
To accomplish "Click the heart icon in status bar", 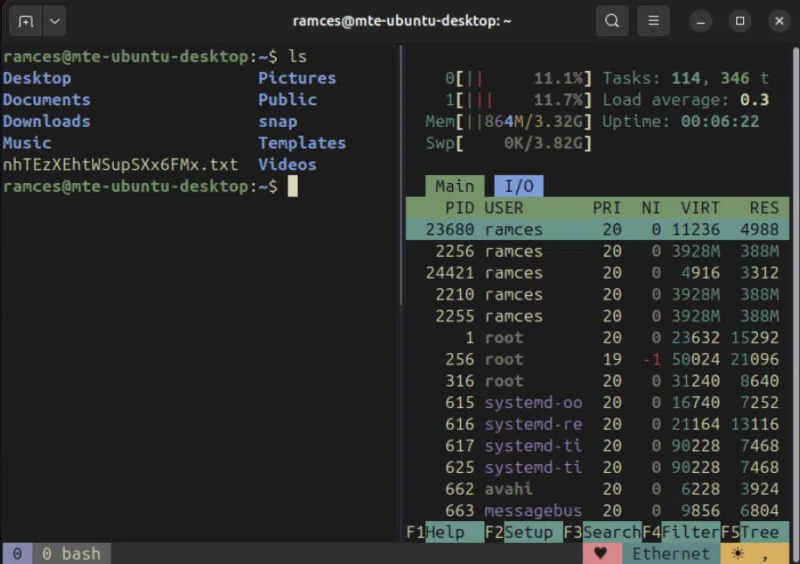I will pyautogui.click(x=601, y=553).
